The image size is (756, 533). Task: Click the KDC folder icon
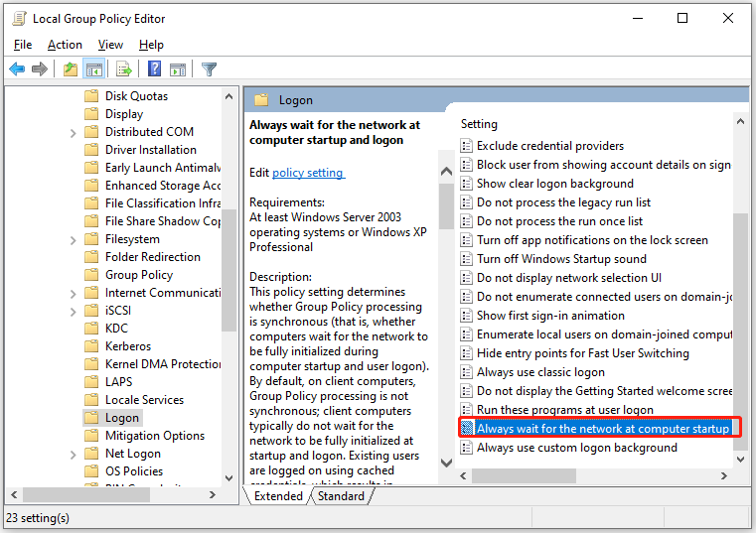pyautogui.click(x=91, y=329)
